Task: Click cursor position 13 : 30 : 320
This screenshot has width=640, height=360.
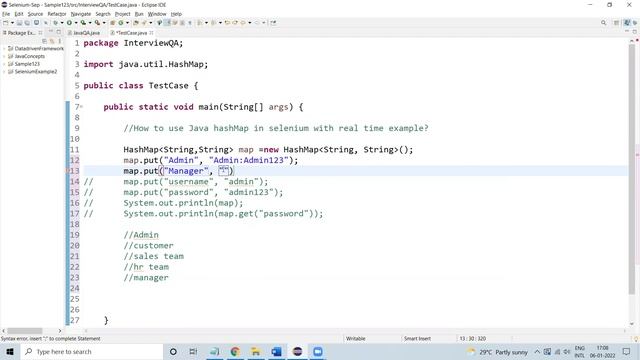Action: [473, 338]
